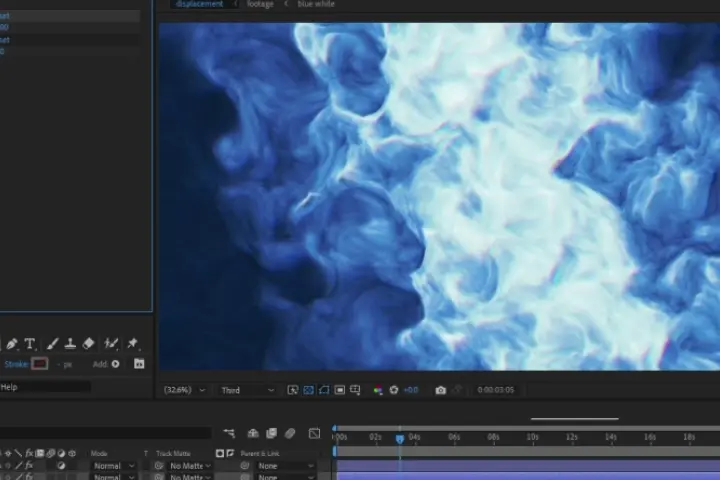This screenshot has height=480, width=720.
Task: Open first layer No Matte dropdown
Action: (190, 466)
